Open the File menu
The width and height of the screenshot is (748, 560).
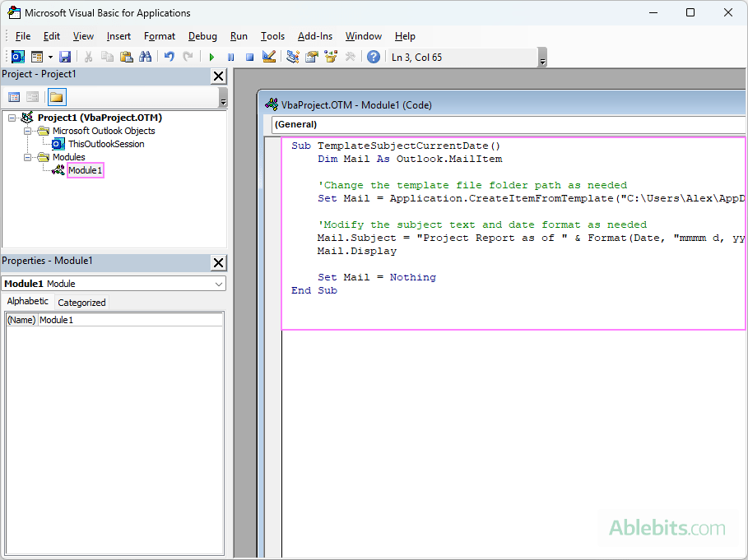[x=23, y=36]
